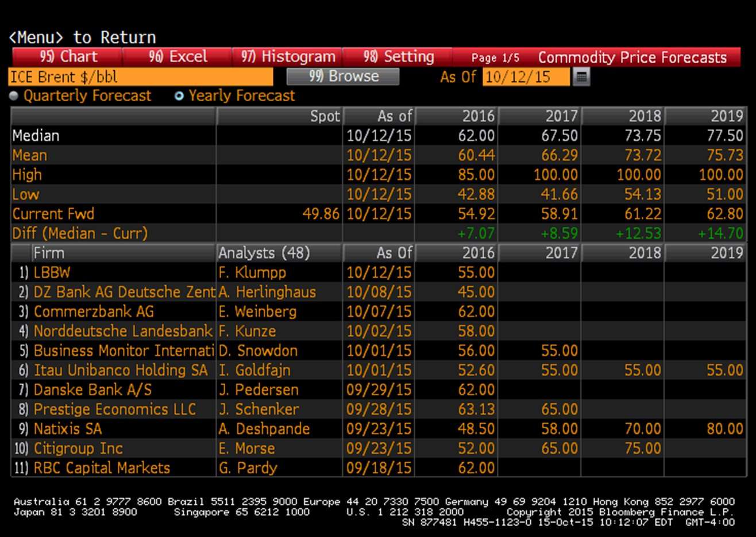Click analyst name E. Weinberg
The image size is (756, 537).
pos(257,312)
